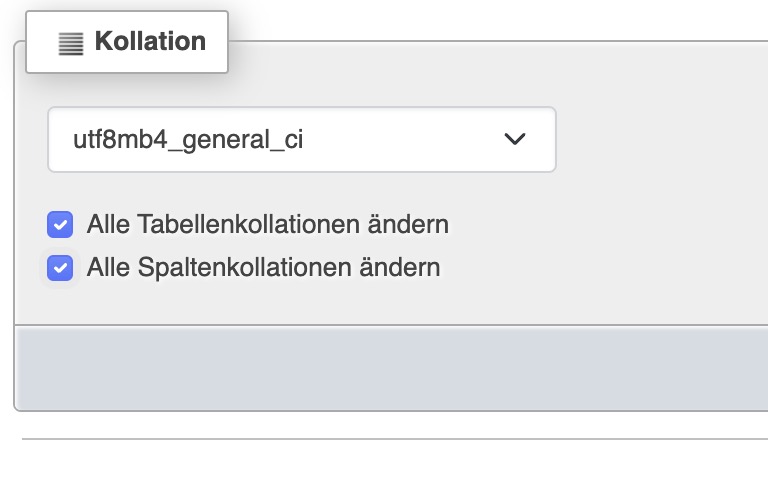Viewport: 768px width, 486px height.
Task: Click the striped list icon beside Kollation
Action: [x=71, y=44]
